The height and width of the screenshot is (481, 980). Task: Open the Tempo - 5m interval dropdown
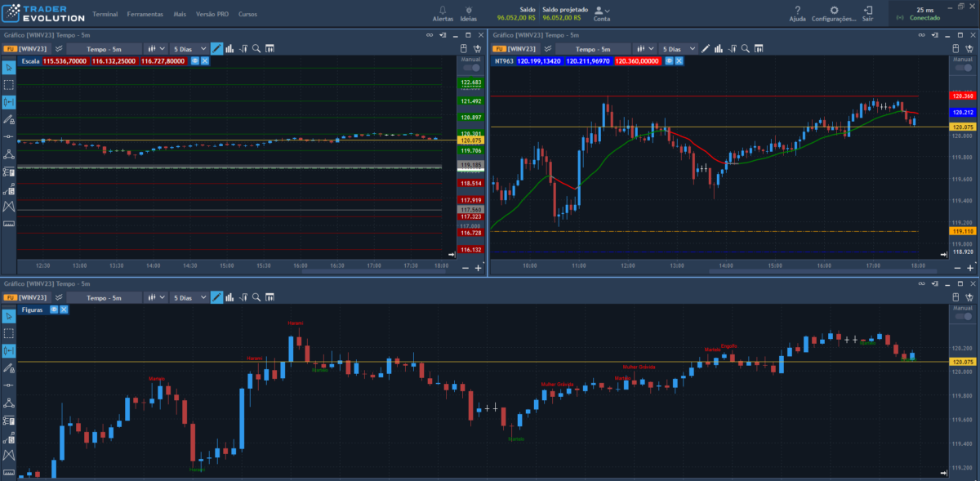click(x=106, y=47)
